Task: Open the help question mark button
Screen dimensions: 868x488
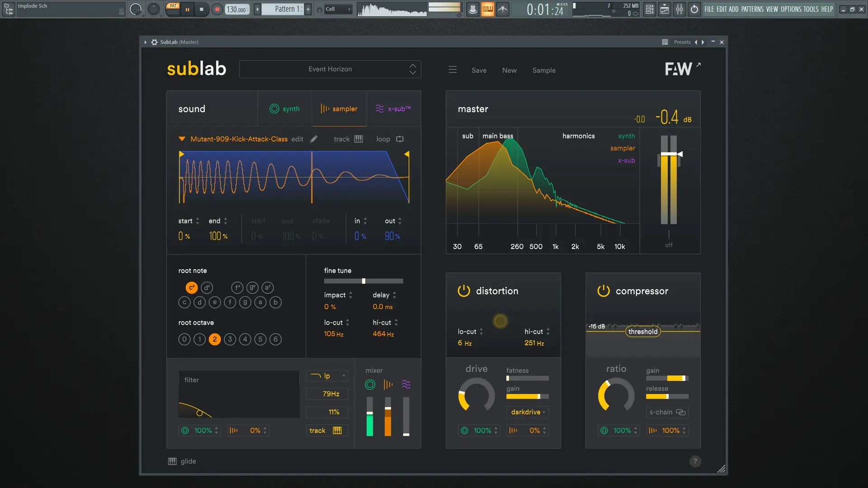Action: click(695, 461)
